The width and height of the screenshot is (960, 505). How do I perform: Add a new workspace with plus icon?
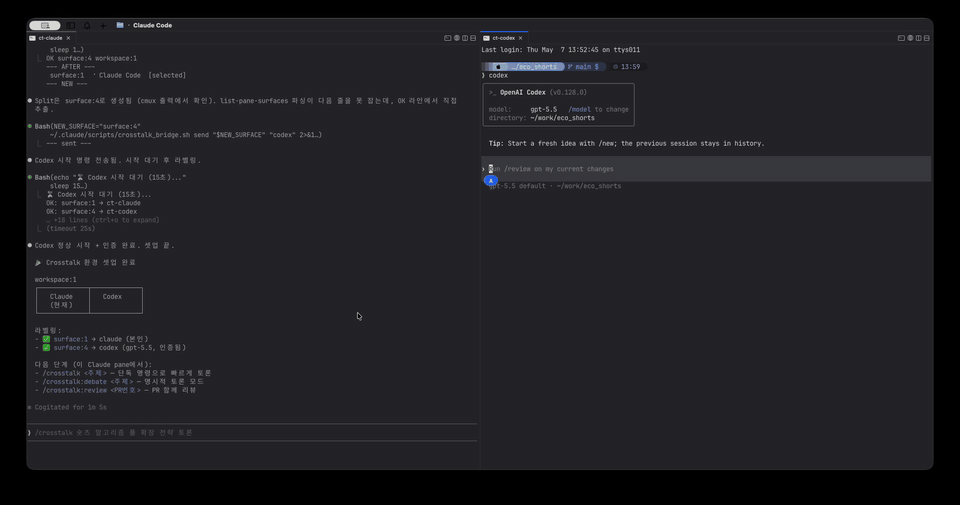click(103, 26)
